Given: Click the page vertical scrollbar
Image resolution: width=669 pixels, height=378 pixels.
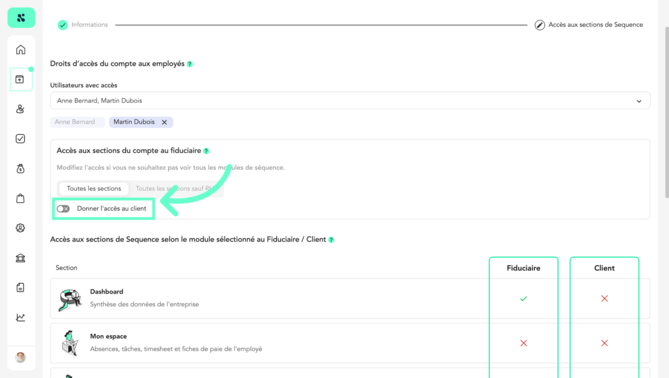Looking at the screenshot, I should point(666,113).
